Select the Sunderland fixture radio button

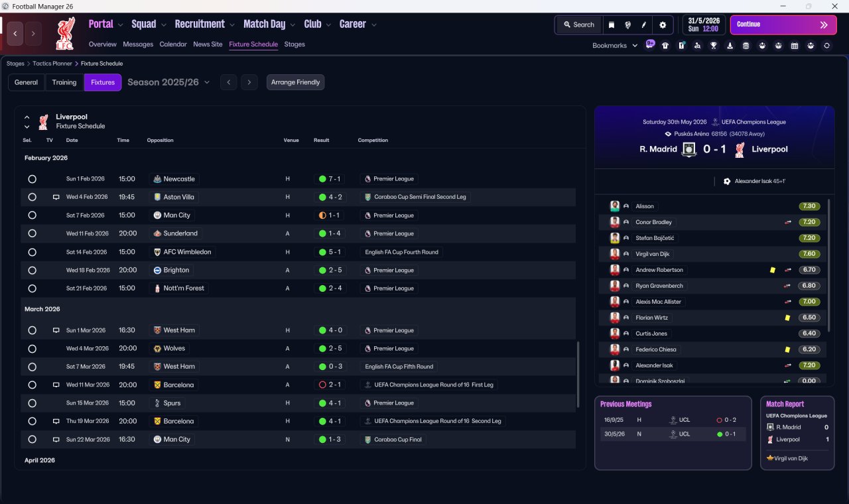(32, 233)
